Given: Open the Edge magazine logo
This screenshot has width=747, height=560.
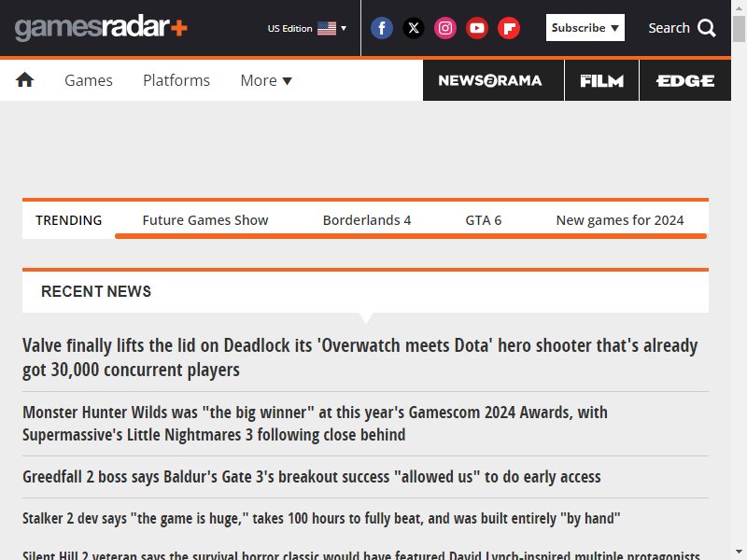Looking at the screenshot, I should (x=685, y=80).
